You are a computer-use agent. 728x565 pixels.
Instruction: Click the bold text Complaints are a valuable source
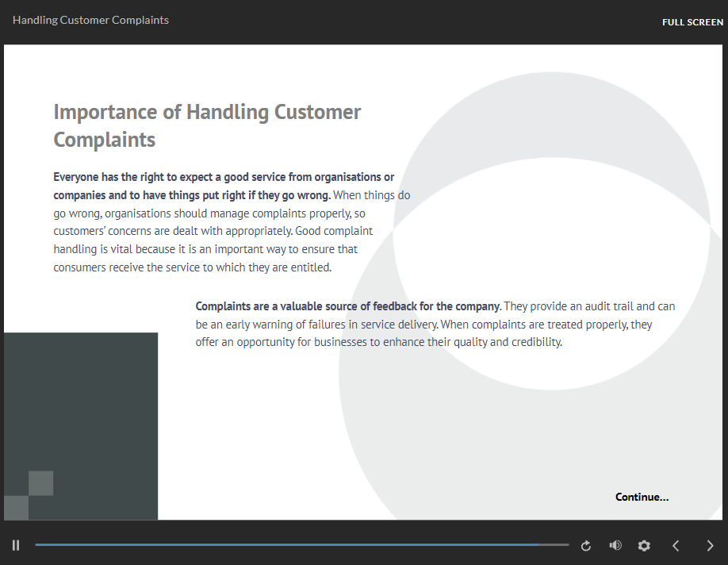pos(347,306)
